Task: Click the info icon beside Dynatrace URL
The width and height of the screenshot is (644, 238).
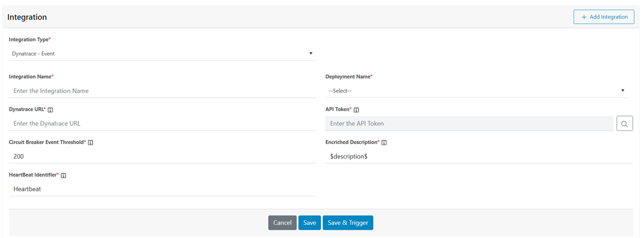Action: tap(51, 110)
